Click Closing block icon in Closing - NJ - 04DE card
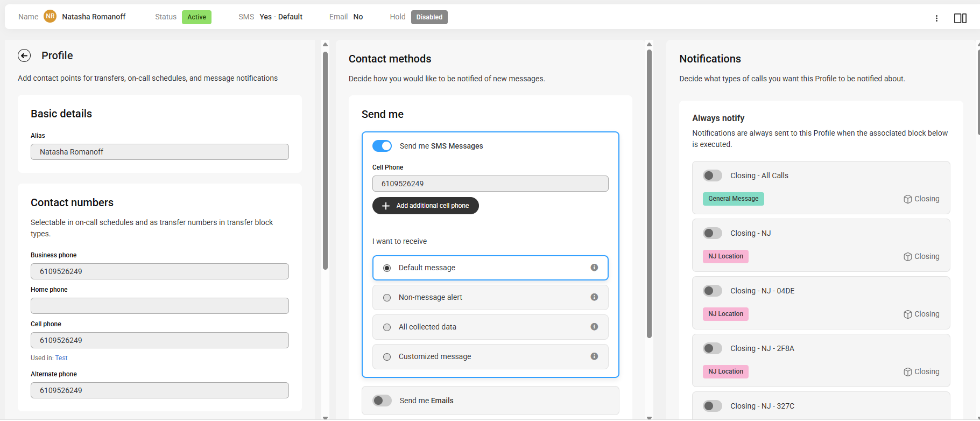The width and height of the screenshot is (980, 421). click(x=907, y=314)
